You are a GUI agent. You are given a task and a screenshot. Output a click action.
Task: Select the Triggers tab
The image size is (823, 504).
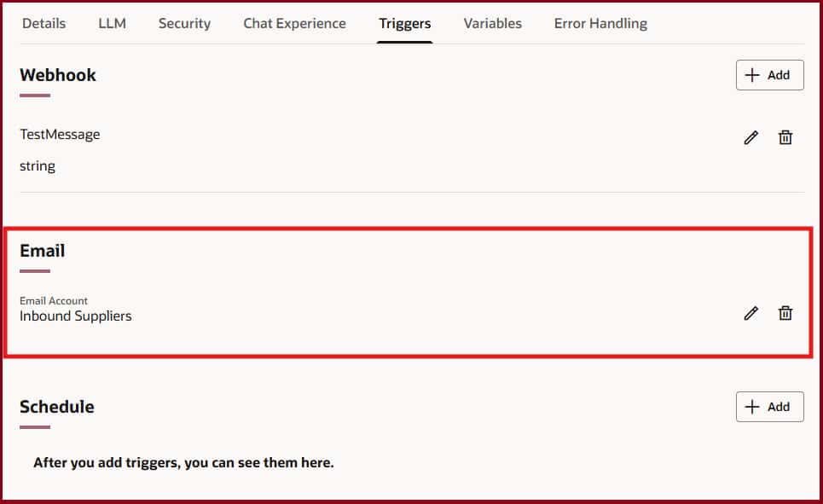pos(405,23)
